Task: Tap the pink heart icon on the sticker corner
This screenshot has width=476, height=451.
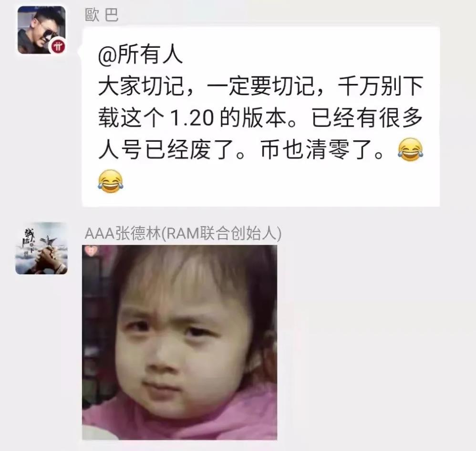Action: [90, 251]
